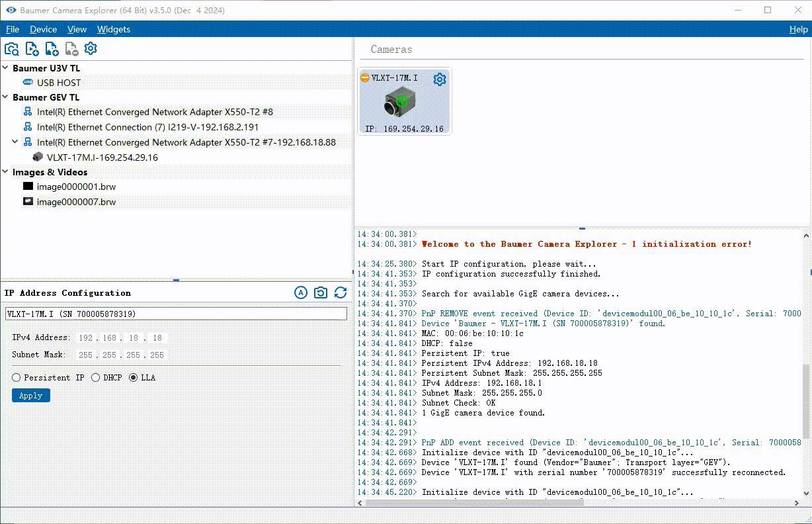
Task: Select the USB HOST tree item
Action: [59, 83]
